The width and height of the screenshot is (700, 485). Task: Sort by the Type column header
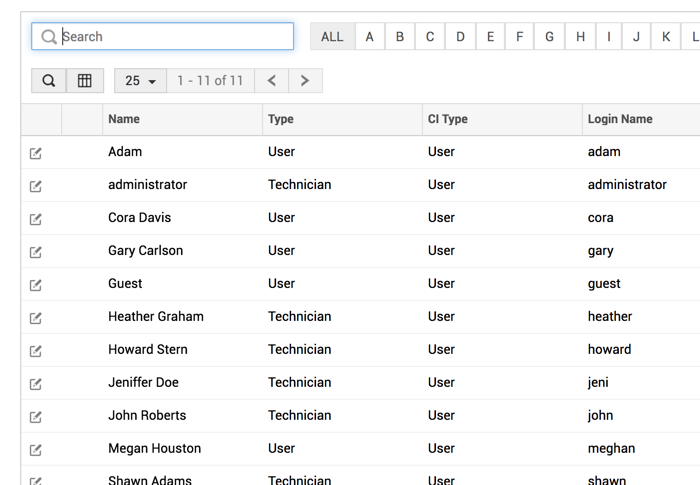(x=281, y=119)
